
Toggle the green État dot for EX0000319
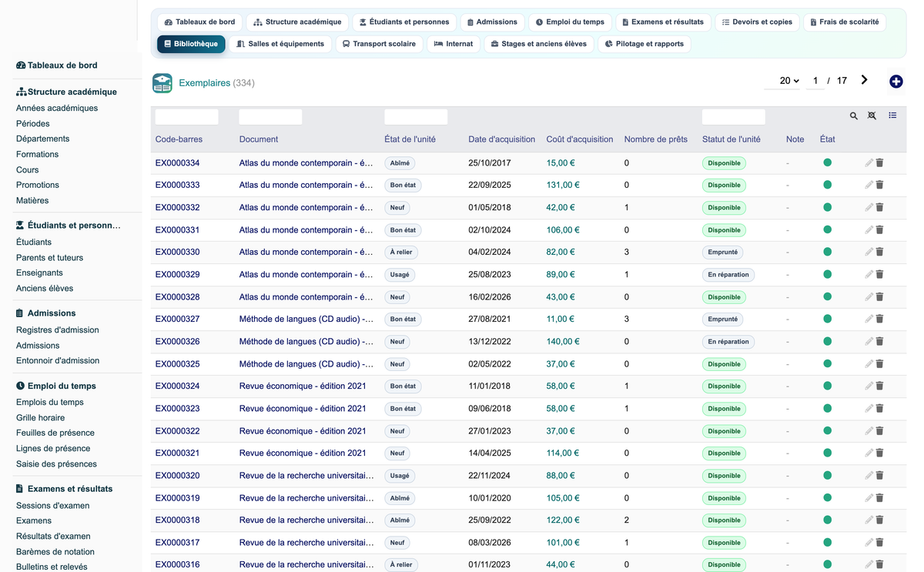828,498
